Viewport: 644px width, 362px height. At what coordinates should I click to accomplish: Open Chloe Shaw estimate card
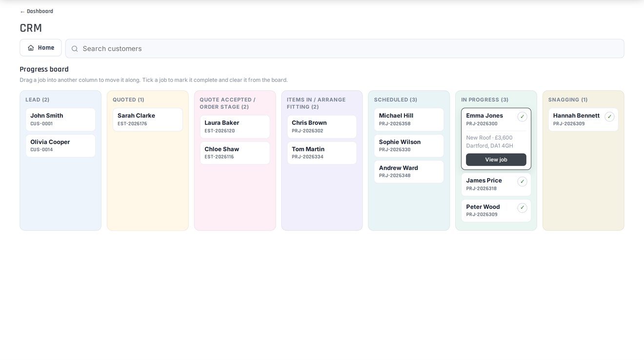(235, 153)
